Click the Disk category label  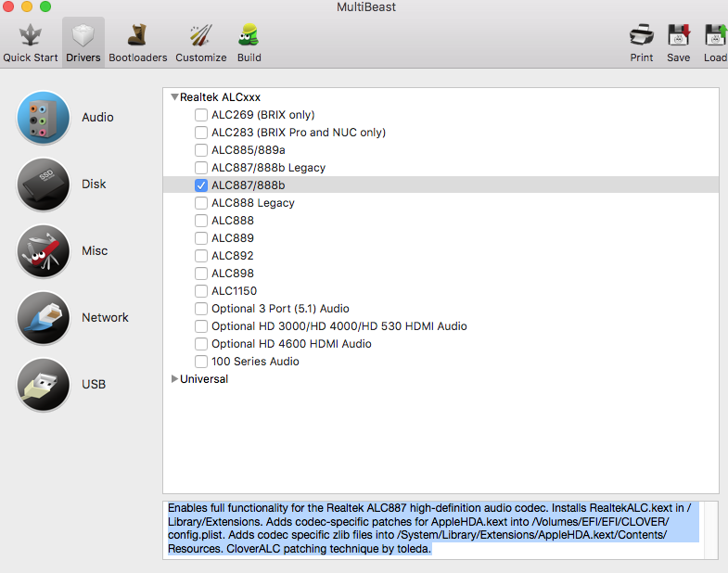coord(94,185)
